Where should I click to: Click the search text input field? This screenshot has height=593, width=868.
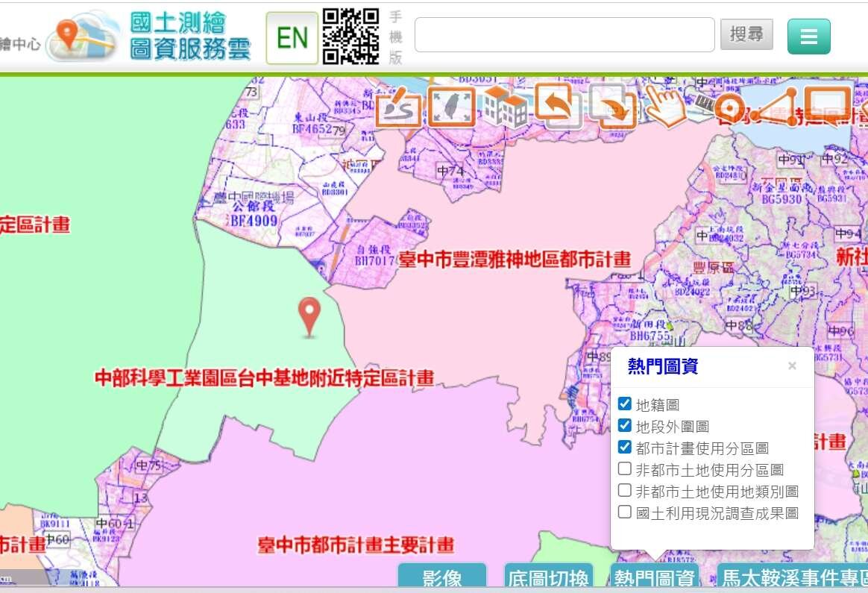click(x=564, y=35)
